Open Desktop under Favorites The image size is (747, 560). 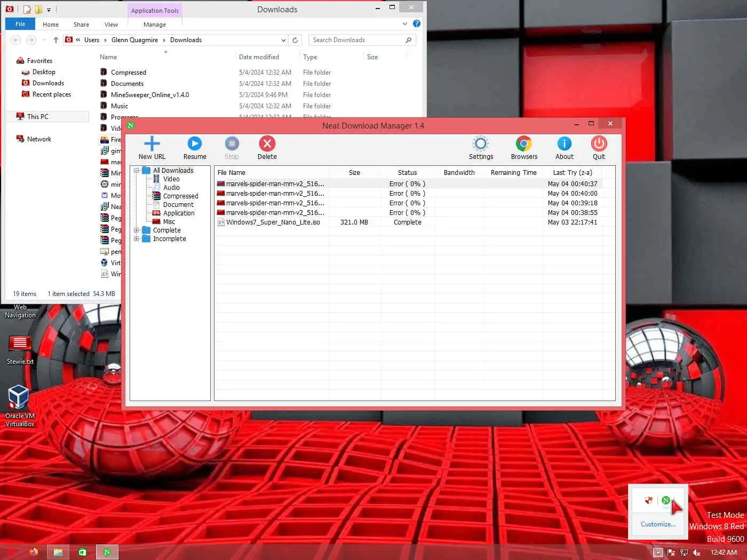click(x=44, y=72)
